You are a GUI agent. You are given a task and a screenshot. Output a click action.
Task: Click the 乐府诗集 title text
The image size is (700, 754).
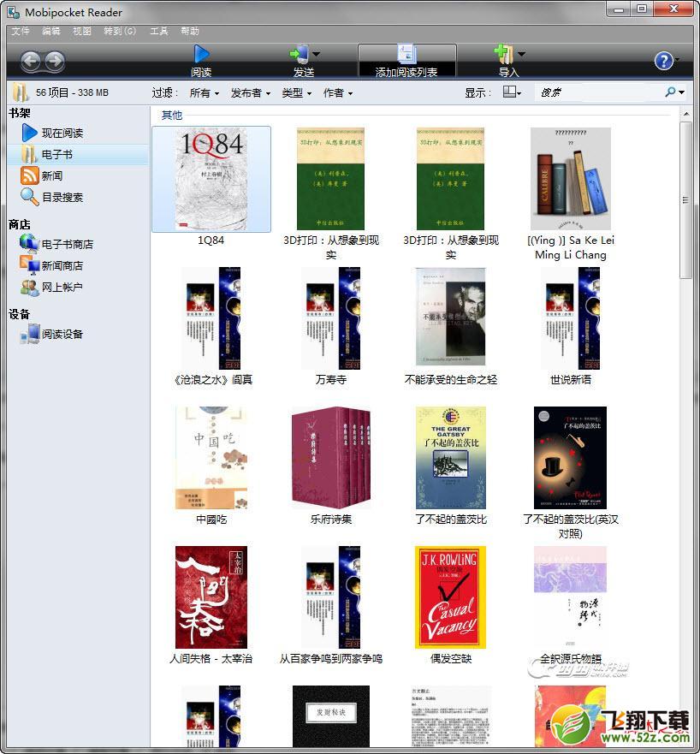pos(331,519)
